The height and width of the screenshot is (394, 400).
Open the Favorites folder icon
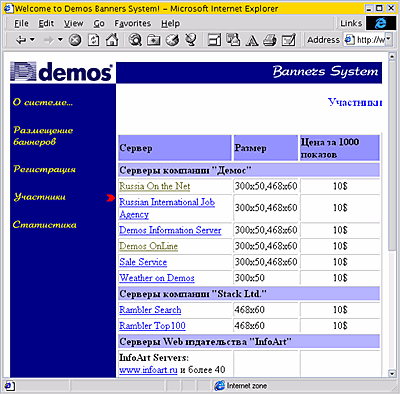(154, 40)
